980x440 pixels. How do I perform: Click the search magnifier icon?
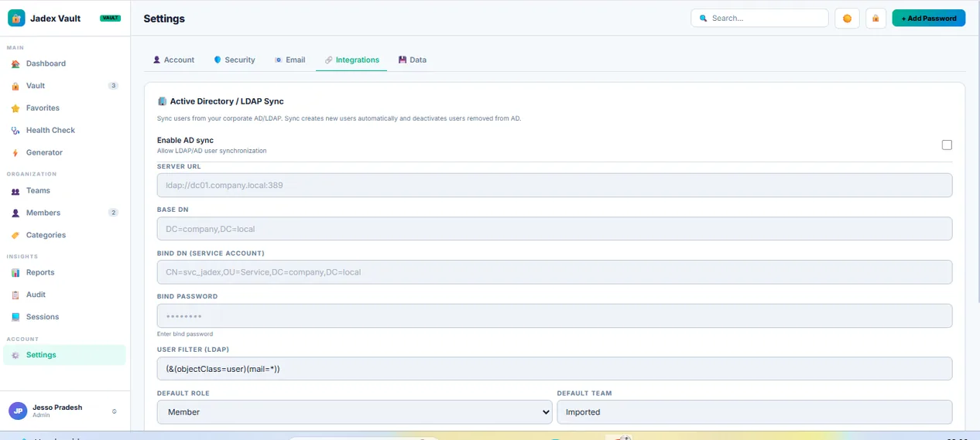(704, 18)
